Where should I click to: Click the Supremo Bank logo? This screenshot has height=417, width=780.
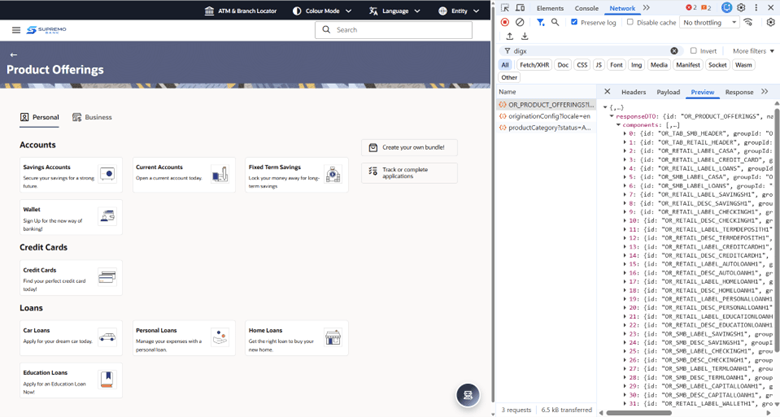[46, 30]
